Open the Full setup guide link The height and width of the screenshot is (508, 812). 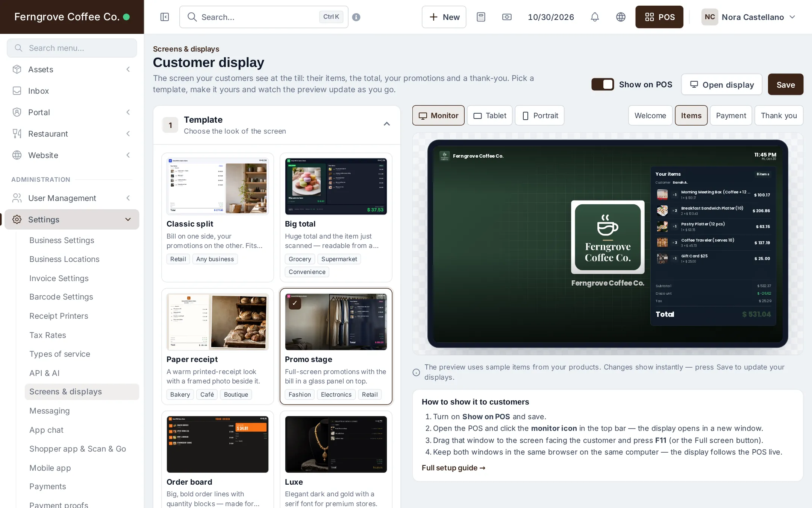453,468
